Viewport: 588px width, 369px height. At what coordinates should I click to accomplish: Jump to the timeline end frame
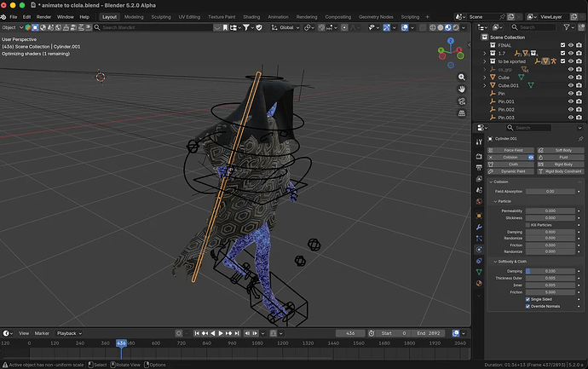point(237,333)
